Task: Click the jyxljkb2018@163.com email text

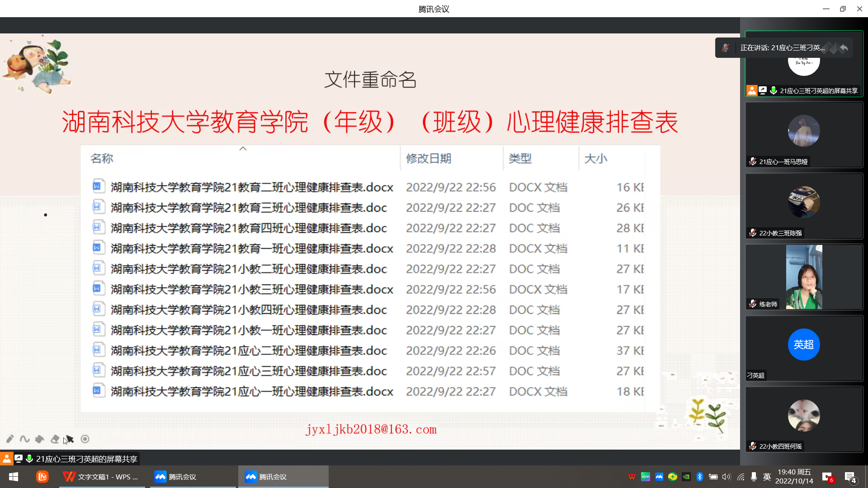Action: (x=371, y=429)
